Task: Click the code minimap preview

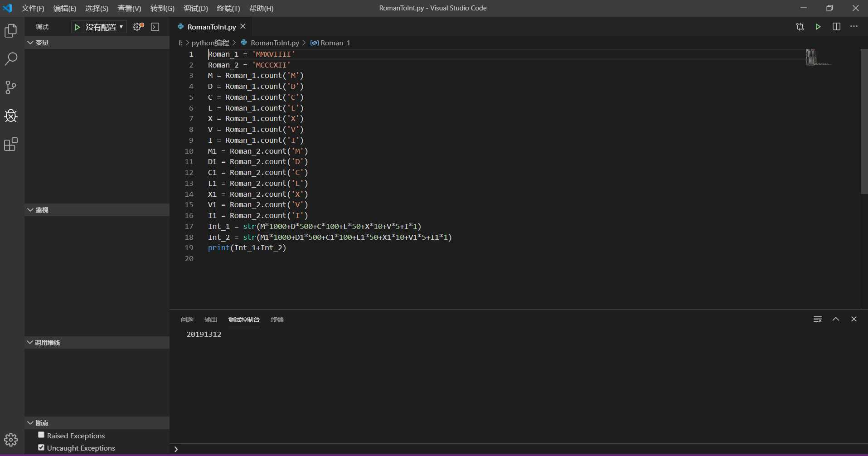Action: tap(819, 58)
